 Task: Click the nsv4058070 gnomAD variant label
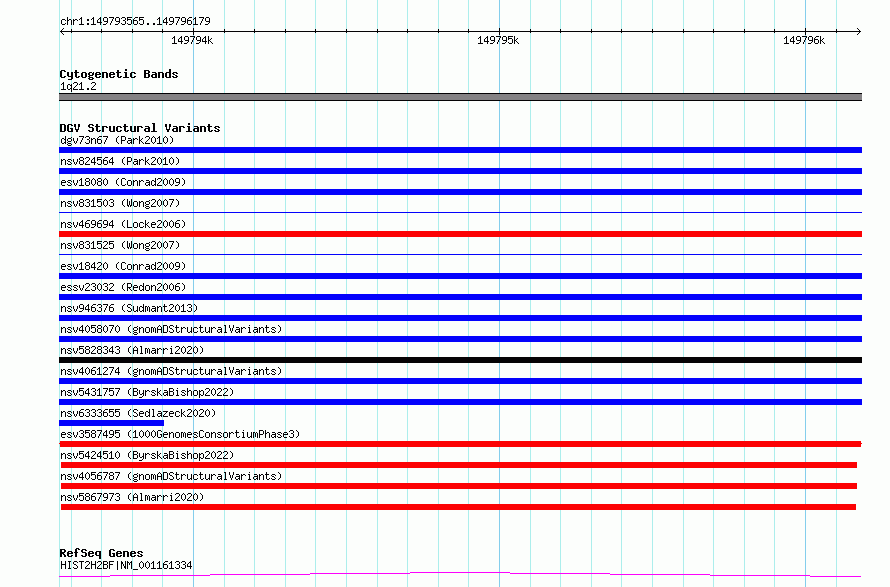click(171, 329)
